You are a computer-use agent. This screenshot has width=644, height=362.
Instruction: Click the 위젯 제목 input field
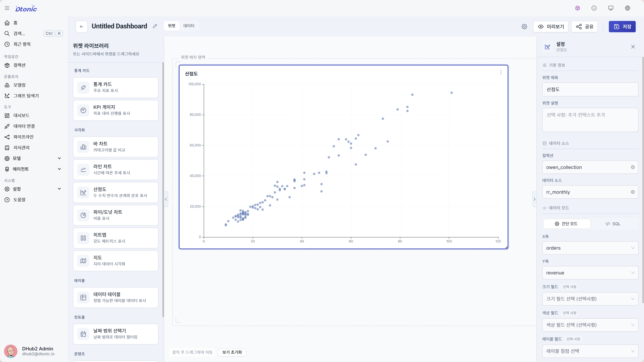(x=590, y=89)
